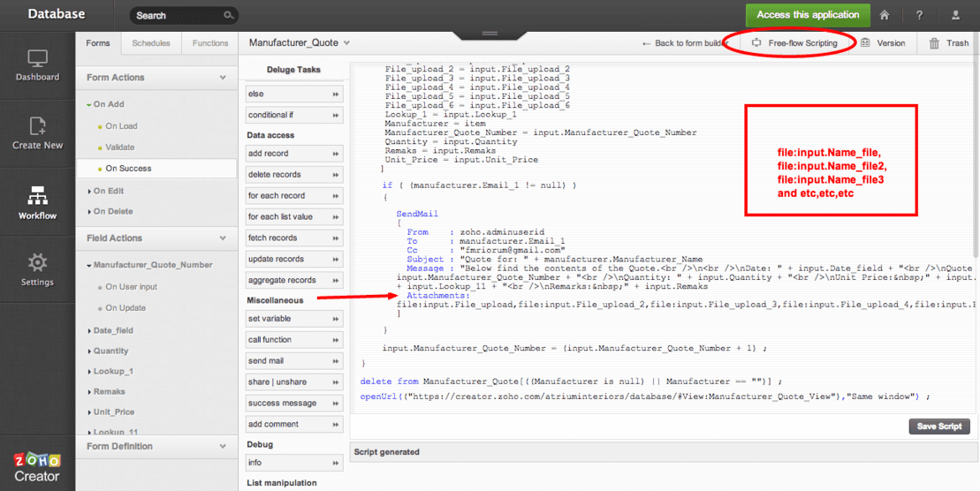This screenshot has height=491, width=980.
Task: Click the Zoho Creator logo
Action: pos(37,468)
